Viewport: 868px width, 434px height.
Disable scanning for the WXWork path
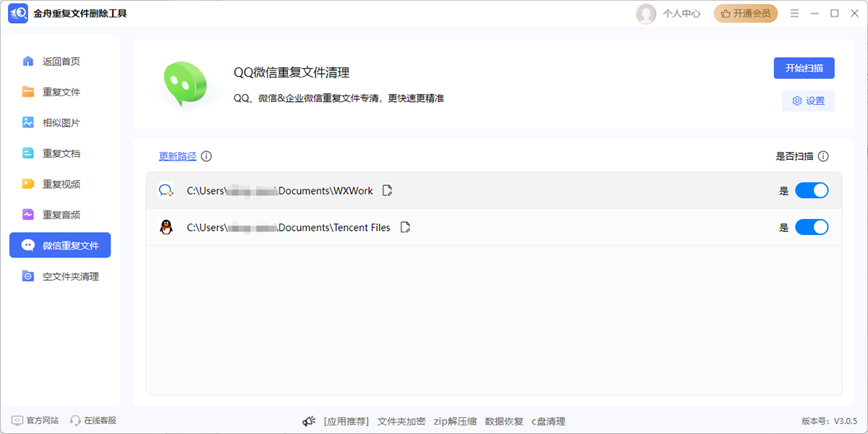tap(812, 190)
